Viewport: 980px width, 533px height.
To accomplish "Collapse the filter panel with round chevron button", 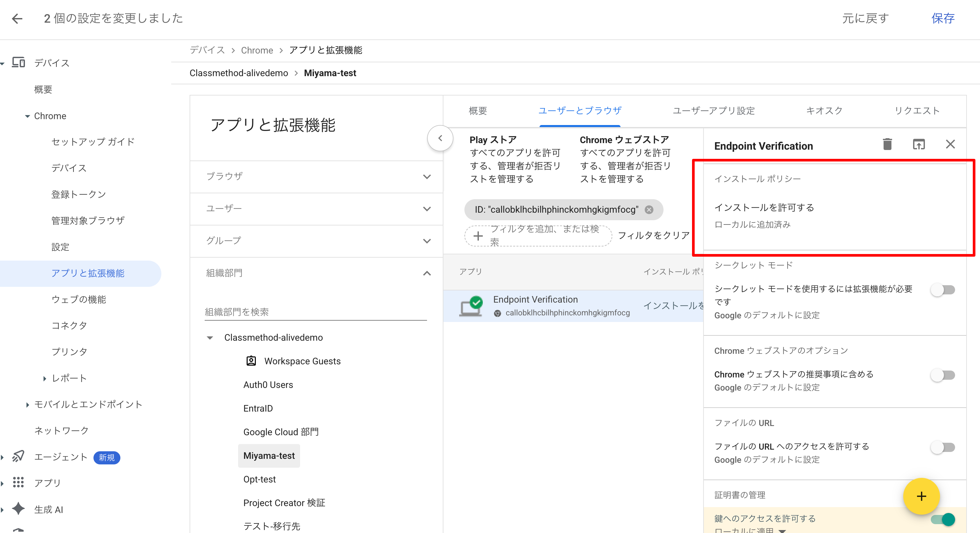I will pos(440,138).
